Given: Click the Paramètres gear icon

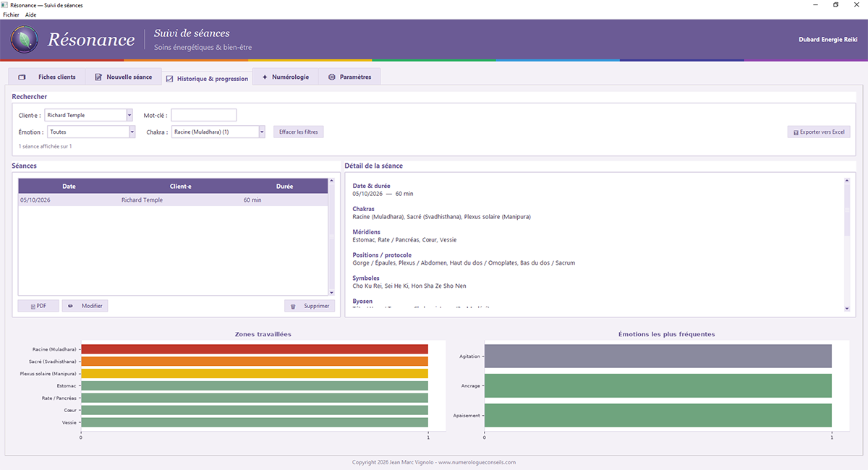Looking at the screenshot, I should [332, 77].
